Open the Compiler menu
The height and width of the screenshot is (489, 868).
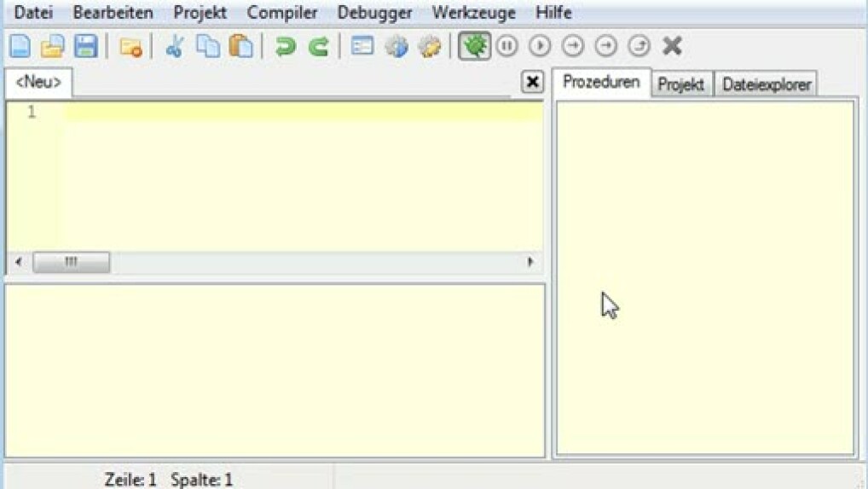(282, 14)
